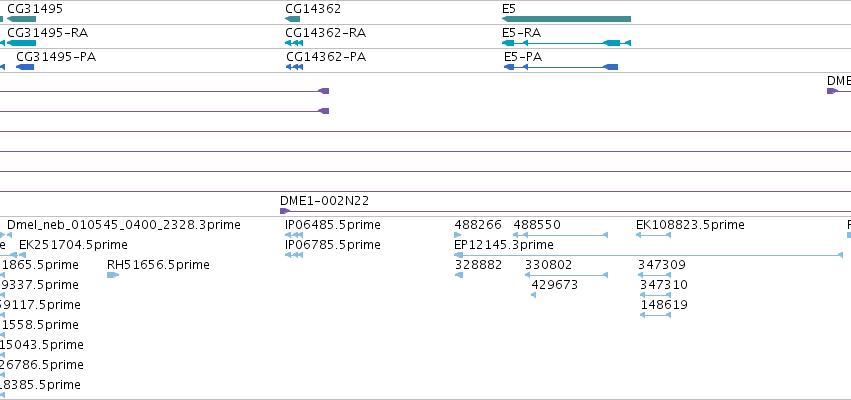Select Dmel_neb_010545_0400_2328.3prime label
The width and height of the screenshot is (851, 400).
(x=124, y=225)
